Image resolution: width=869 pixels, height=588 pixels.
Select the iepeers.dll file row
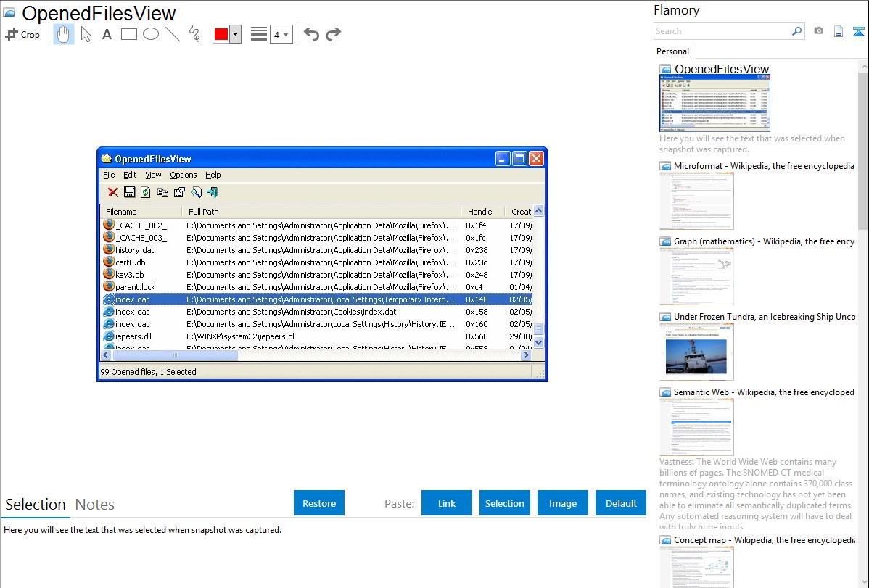click(317, 336)
